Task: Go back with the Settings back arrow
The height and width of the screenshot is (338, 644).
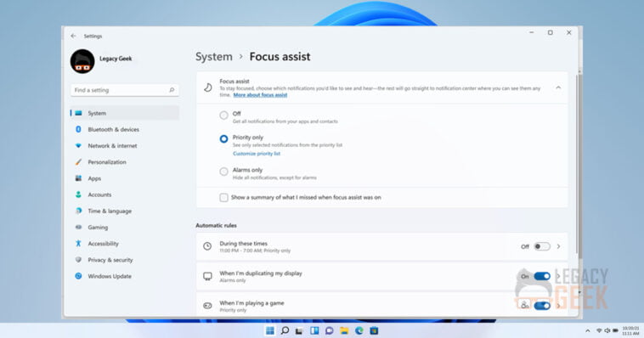Action: coord(73,37)
